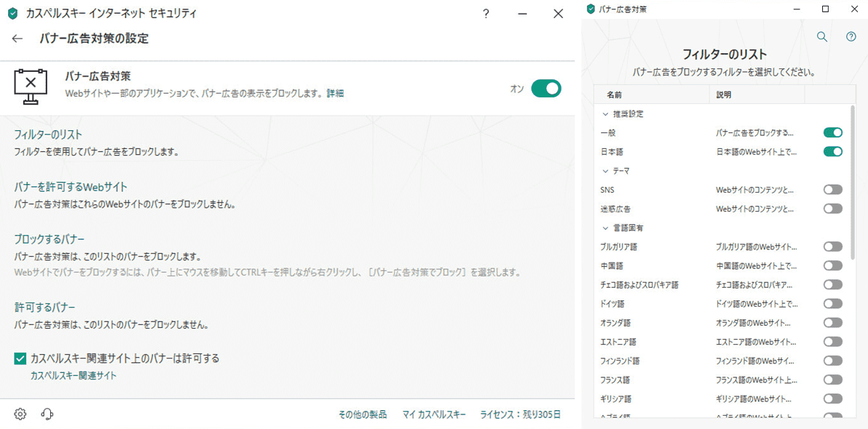
Task: Enable the オランダ語 filter toggle
Action: tap(833, 323)
